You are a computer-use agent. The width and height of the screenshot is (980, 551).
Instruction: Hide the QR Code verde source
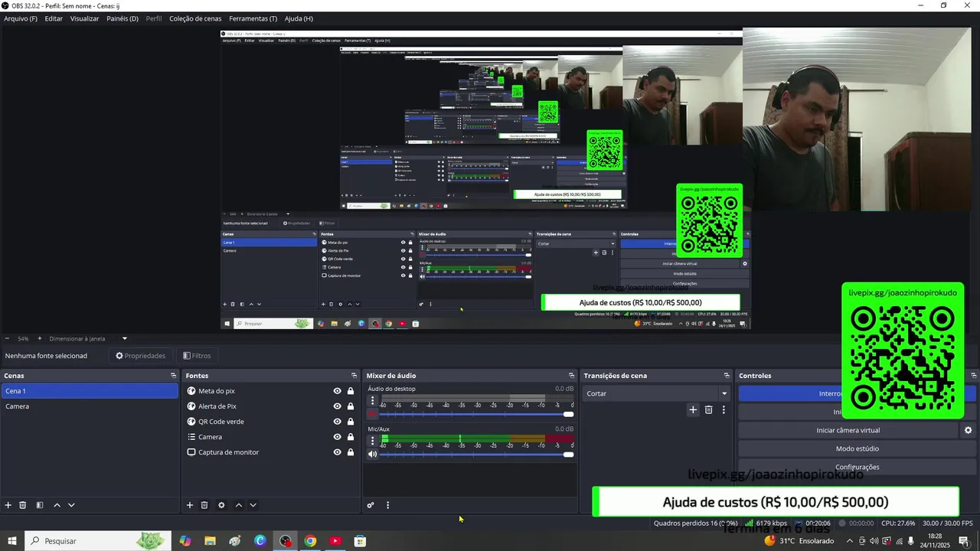click(337, 422)
